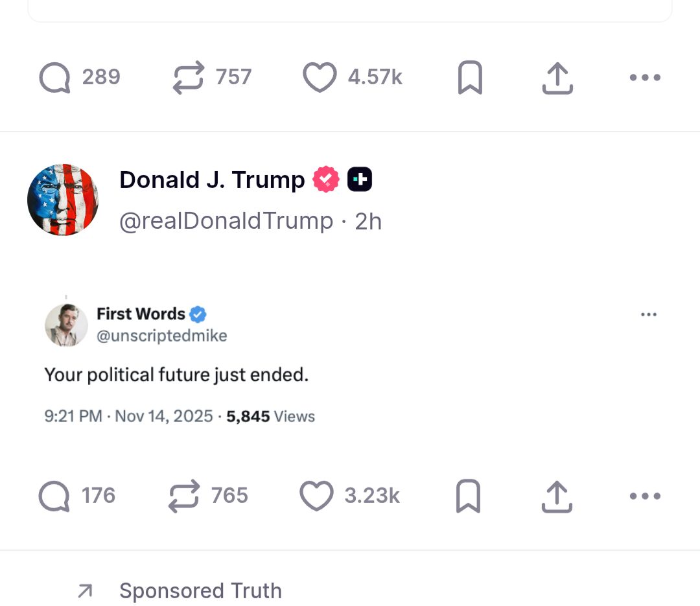Open the "Your political future just ended" tweet
Viewport: 700px width, 606px height.
pos(176,375)
